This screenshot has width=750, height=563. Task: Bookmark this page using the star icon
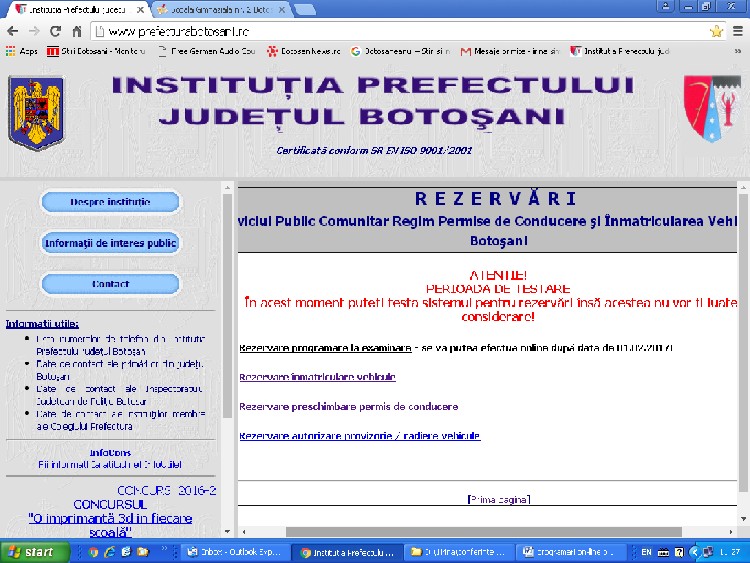(x=715, y=31)
